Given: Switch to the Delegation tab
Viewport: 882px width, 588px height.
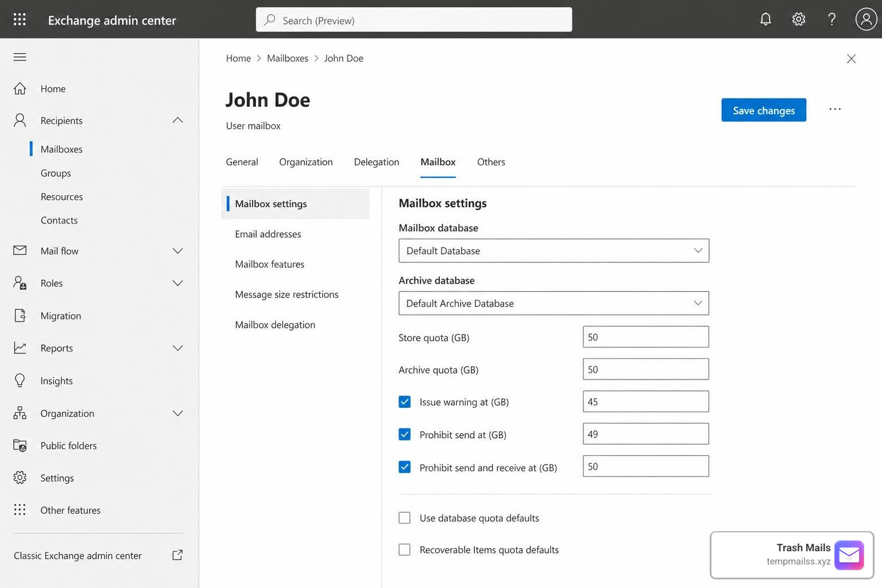Looking at the screenshot, I should (x=376, y=162).
